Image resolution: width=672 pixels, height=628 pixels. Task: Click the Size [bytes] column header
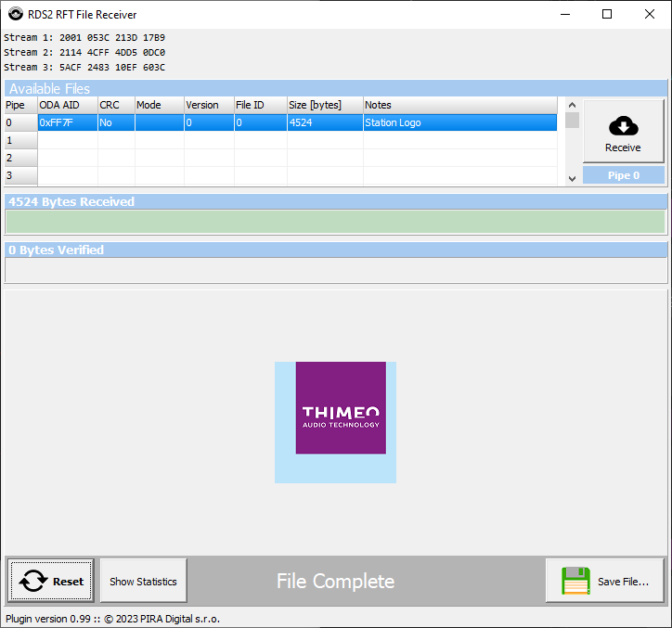325,105
